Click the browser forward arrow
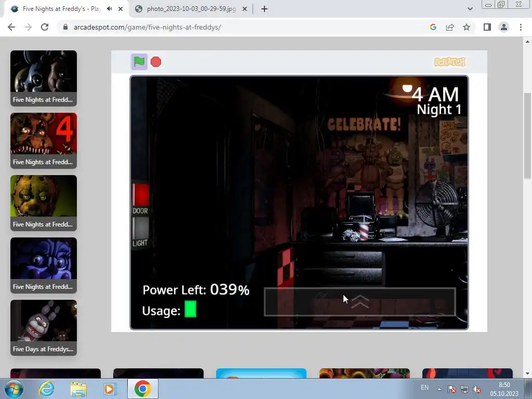Image resolution: width=532 pixels, height=399 pixels. pos(28,27)
